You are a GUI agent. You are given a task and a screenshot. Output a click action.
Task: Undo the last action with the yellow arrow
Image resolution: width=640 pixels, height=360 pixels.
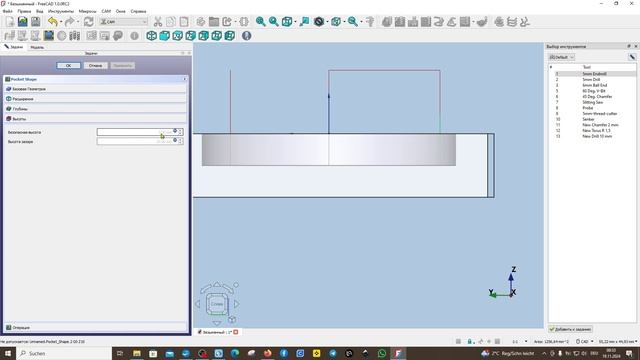52,22
